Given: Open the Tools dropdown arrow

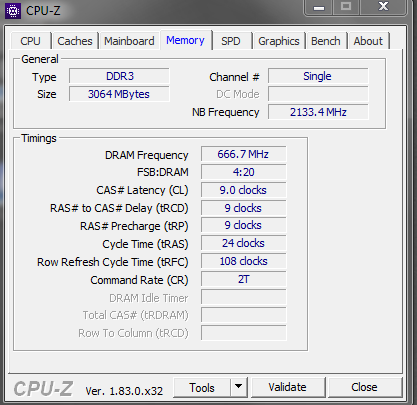Looking at the screenshot, I should pyautogui.click(x=239, y=387).
